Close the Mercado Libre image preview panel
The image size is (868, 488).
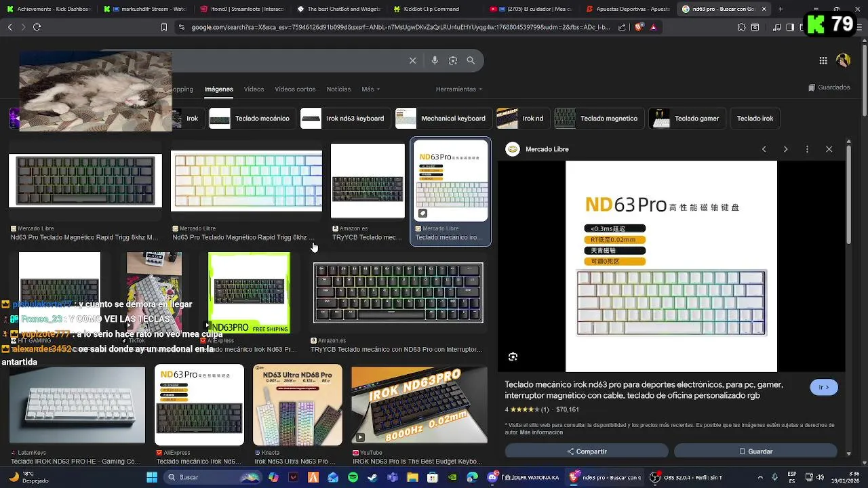tap(829, 149)
